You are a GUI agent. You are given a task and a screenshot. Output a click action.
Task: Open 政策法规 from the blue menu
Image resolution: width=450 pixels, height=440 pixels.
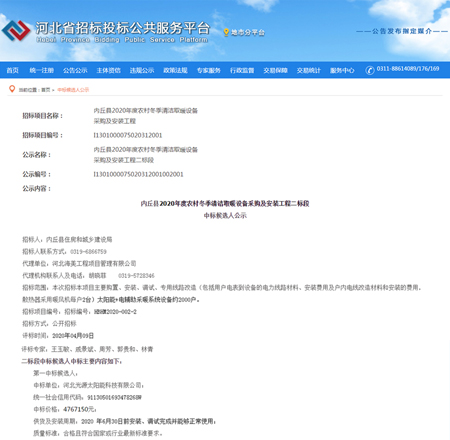[x=175, y=70]
